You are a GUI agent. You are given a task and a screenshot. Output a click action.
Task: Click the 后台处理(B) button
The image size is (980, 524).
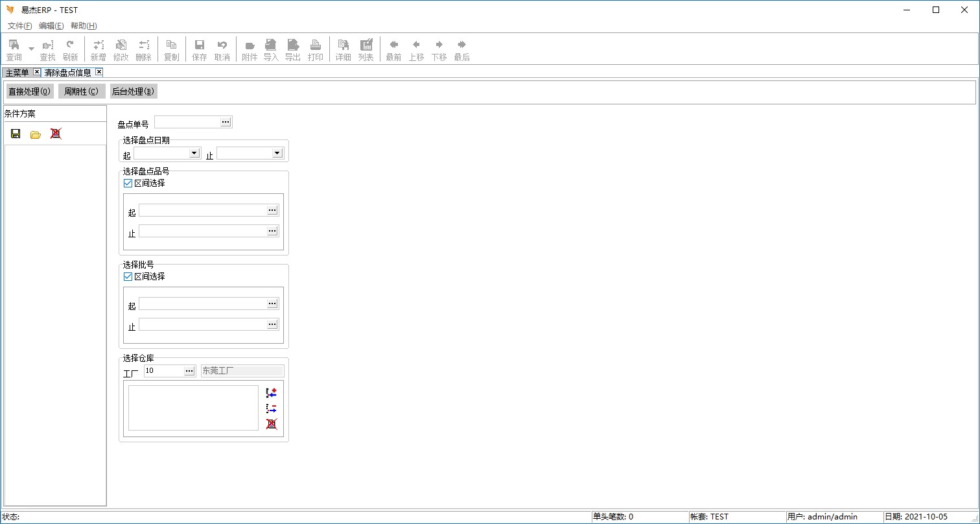click(x=133, y=91)
